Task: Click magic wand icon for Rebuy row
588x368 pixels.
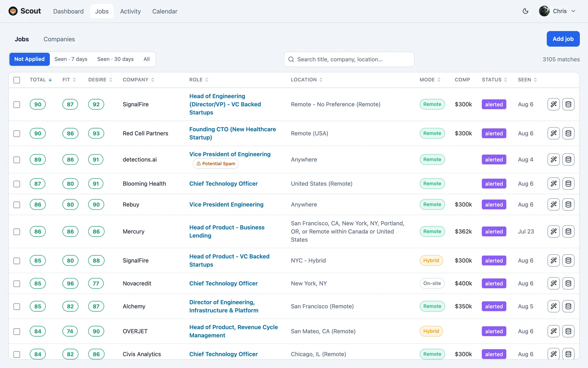Action: 554,204
